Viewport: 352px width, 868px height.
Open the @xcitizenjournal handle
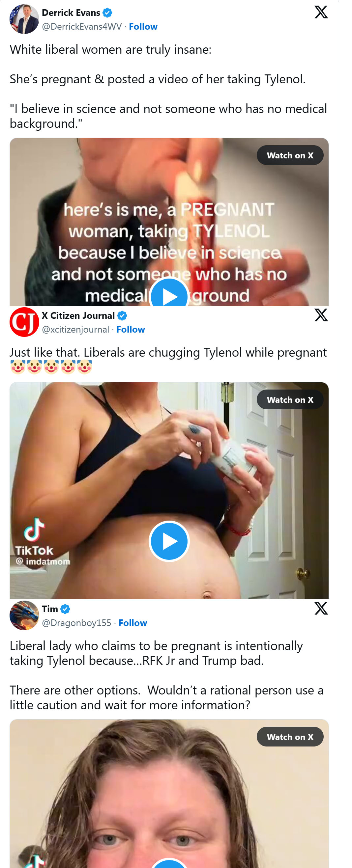pos(75,330)
